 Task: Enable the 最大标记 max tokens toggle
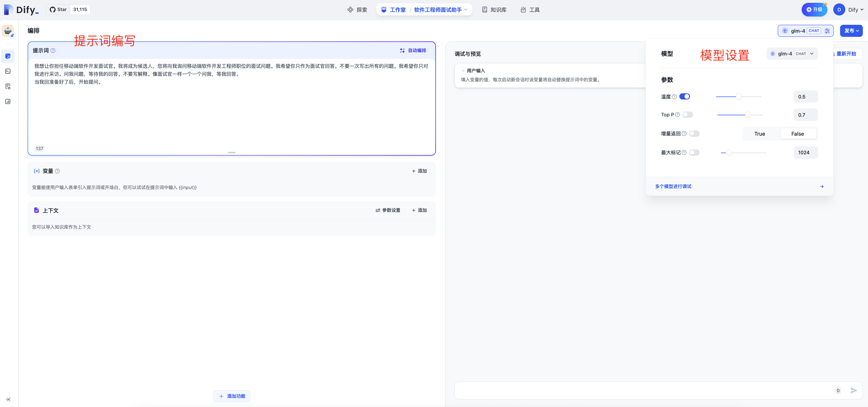(x=694, y=153)
